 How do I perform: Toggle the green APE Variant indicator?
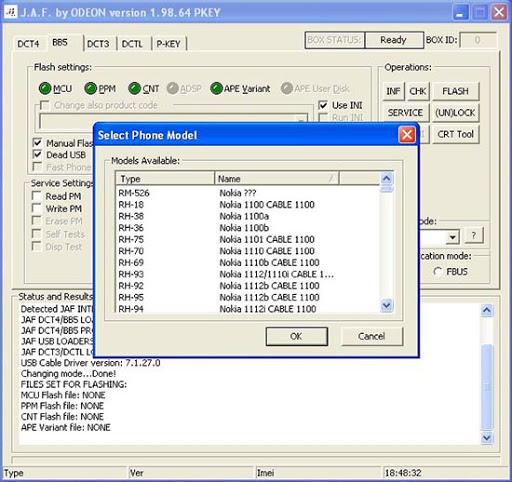(216, 89)
